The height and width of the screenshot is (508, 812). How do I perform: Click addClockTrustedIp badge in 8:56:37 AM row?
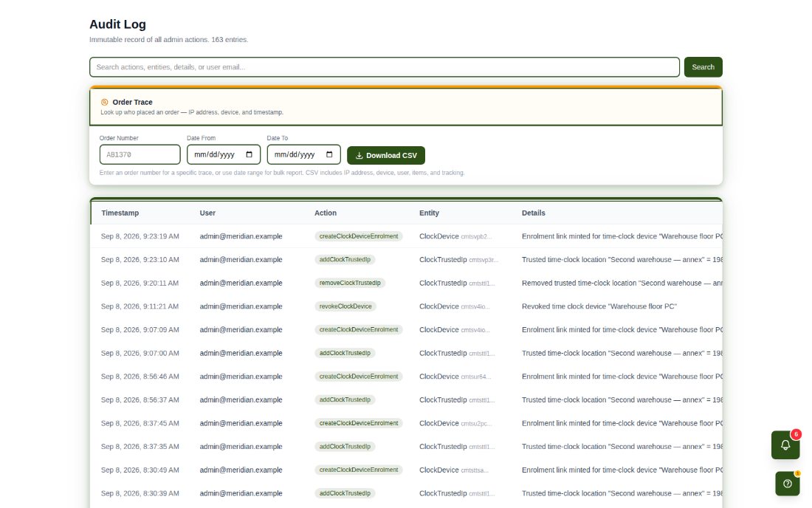[345, 399]
